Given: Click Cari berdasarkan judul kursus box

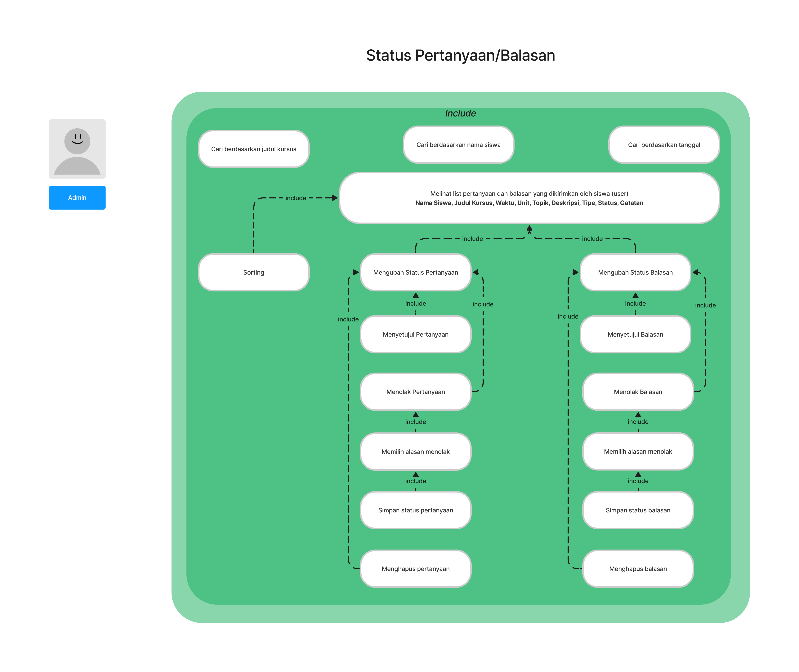Looking at the screenshot, I should click(x=253, y=149).
